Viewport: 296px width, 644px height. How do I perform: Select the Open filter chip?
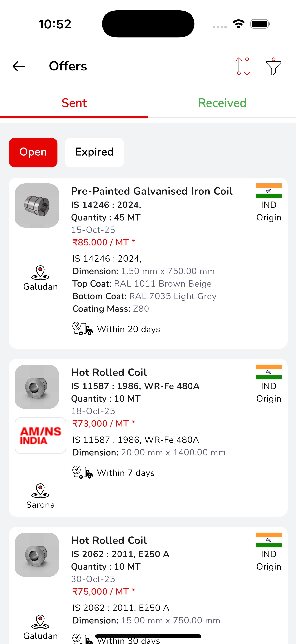coord(33,152)
